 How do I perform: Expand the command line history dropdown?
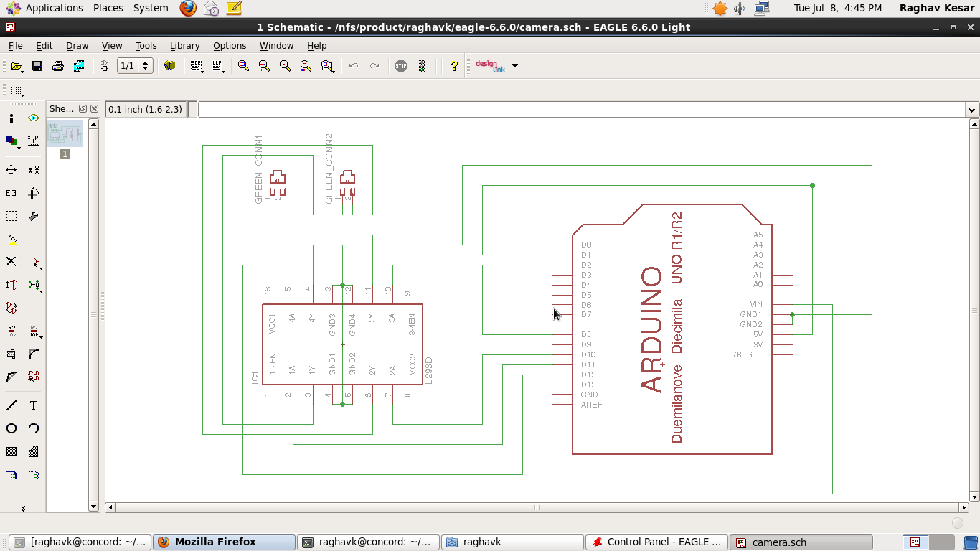click(x=972, y=110)
